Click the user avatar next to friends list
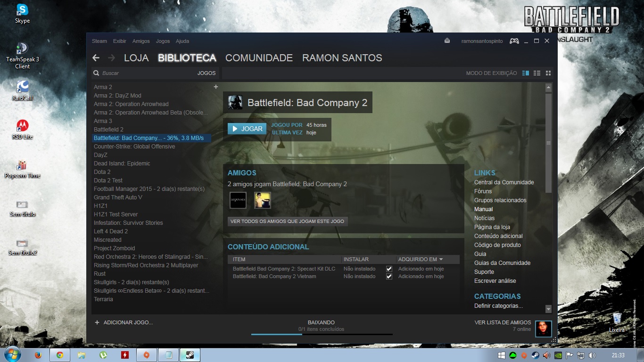Image resolution: width=644 pixels, height=362 pixels. (x=544, y=329)
